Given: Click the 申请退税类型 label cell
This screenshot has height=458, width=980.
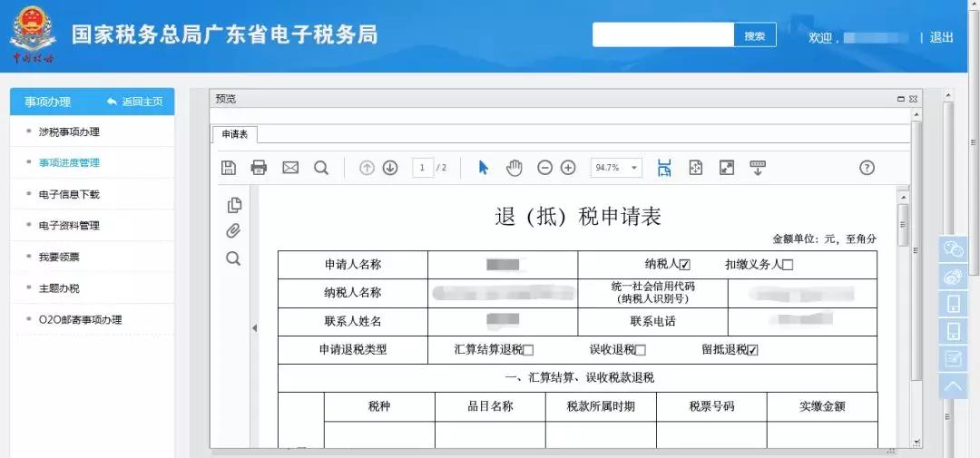Looking at the screenshot, I should click(352, 351).
